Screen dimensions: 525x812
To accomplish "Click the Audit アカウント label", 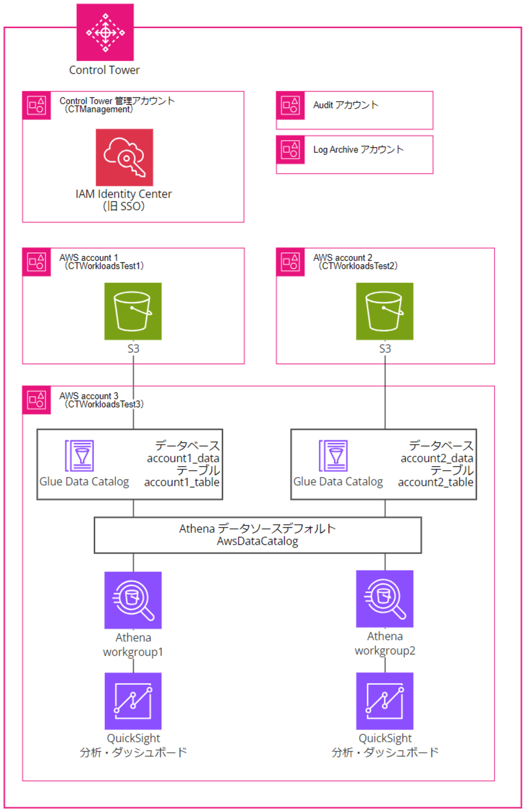I will tap(346, 105).
